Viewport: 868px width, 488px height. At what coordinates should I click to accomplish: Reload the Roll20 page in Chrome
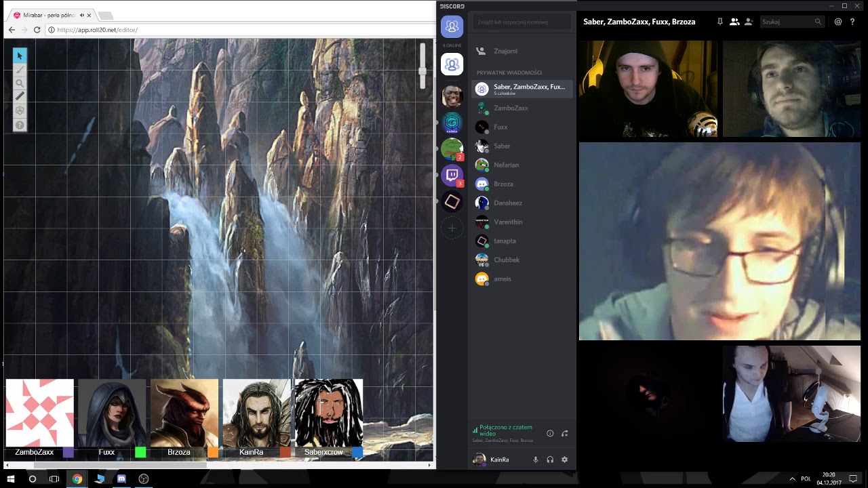[x=37, y=30]
